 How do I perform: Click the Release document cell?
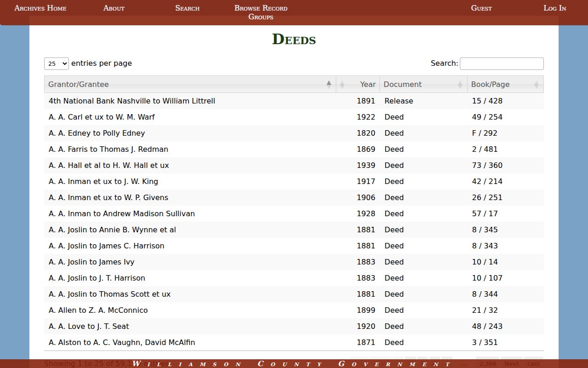click(399, 101)
